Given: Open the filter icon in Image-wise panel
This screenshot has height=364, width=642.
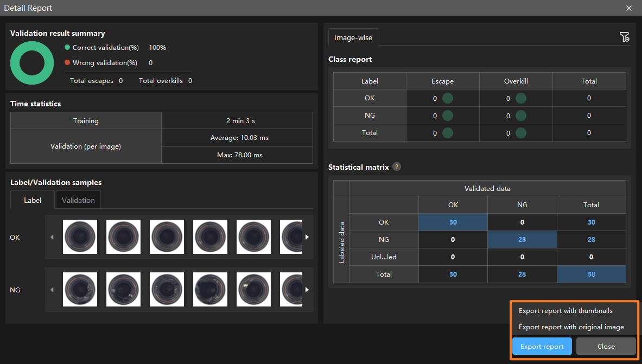Looking at the screenshot, I should (x=625, y=37).
